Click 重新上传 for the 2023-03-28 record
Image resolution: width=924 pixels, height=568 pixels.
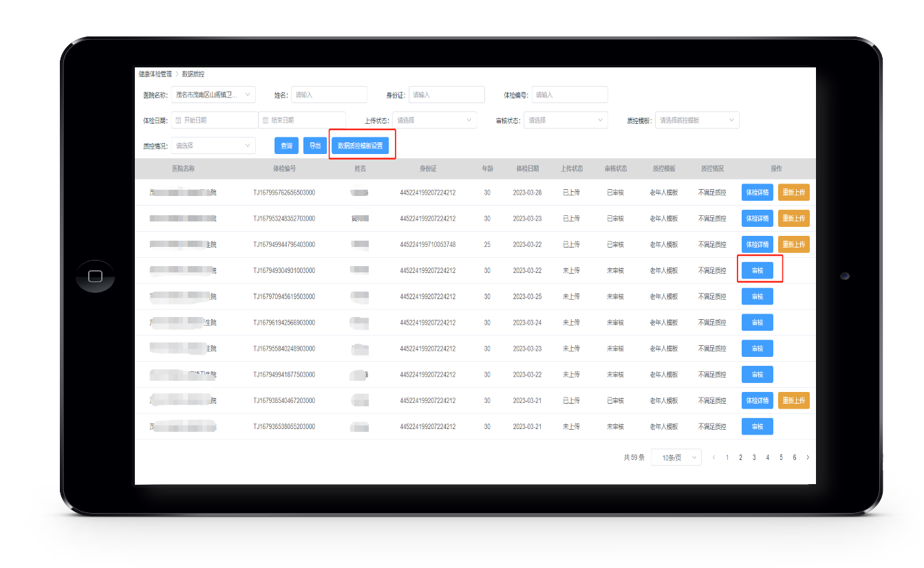[x=793, y=193]
